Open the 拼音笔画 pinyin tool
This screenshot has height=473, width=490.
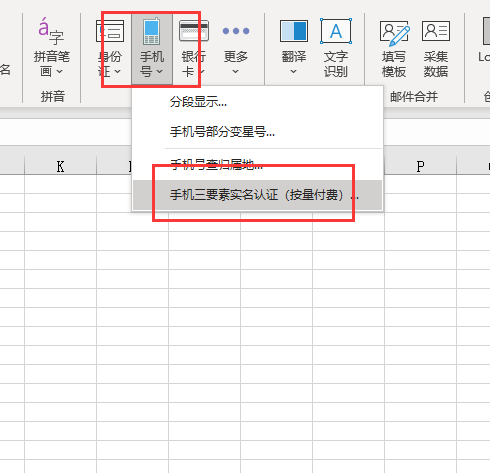click(52, 48)
